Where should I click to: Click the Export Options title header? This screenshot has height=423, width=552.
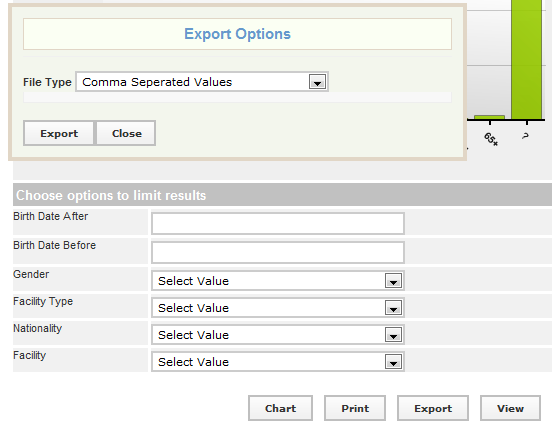pyautogui.click(x=237, y=34)
